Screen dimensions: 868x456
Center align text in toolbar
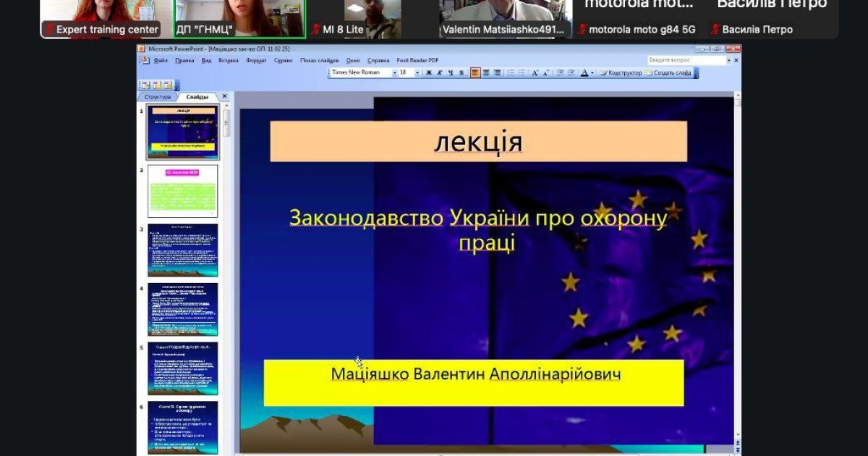coord(486,72)
